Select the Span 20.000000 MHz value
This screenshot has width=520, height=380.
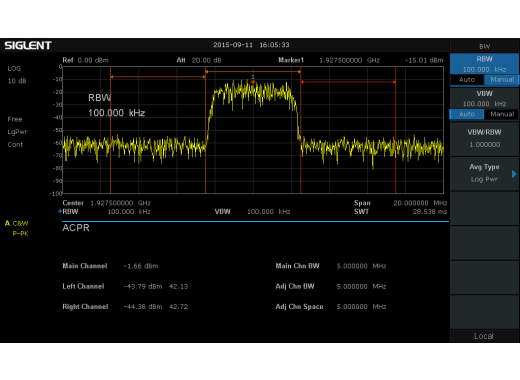[420, 203]
